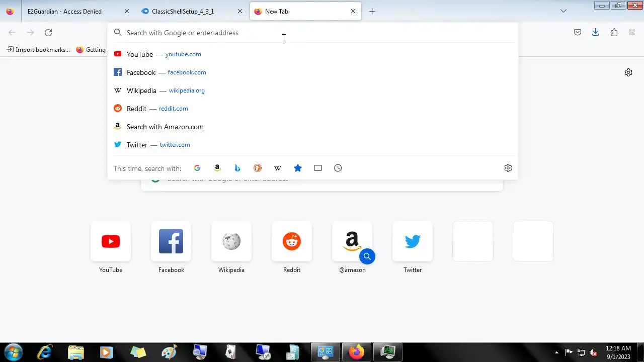Screen dimensions: 644x362
Task: Select the Facebook suggestion in the dropdown
Action: tap(312, 72)
